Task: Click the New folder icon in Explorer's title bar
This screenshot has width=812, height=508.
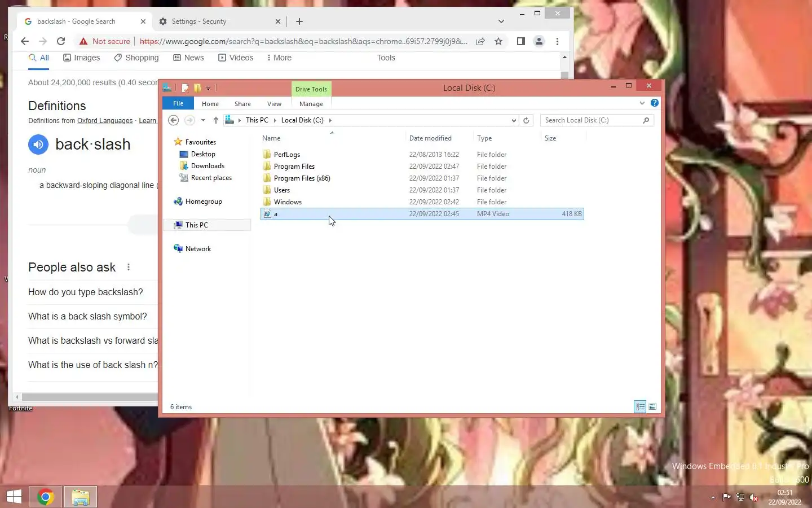Action: (x=197, y=88)
